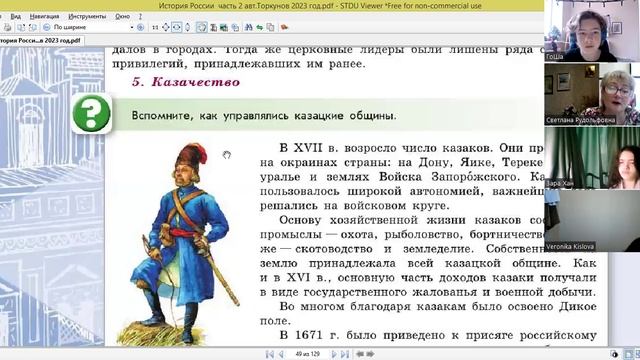Go to next page arrow in the status bar
Screen dimensions: 640x360
click(x=334, y=354)
